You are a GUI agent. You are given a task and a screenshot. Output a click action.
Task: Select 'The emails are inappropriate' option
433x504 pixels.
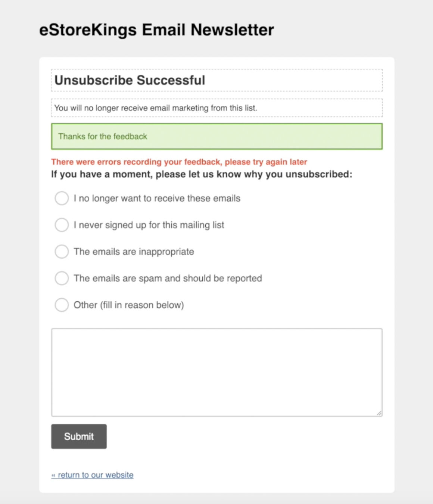click(62, 252)
